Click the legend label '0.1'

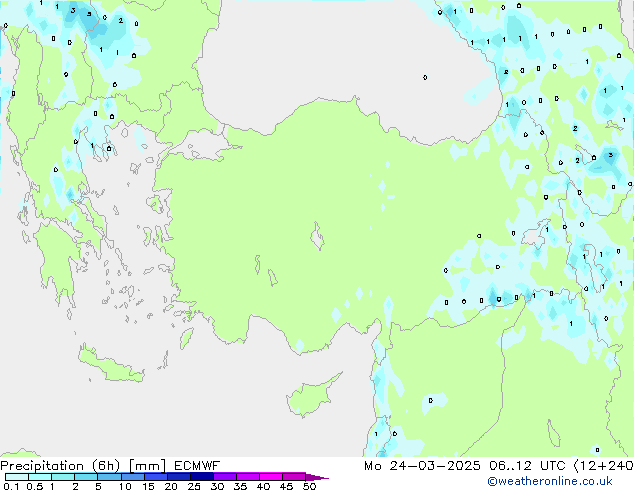click(x=11, y=486)
